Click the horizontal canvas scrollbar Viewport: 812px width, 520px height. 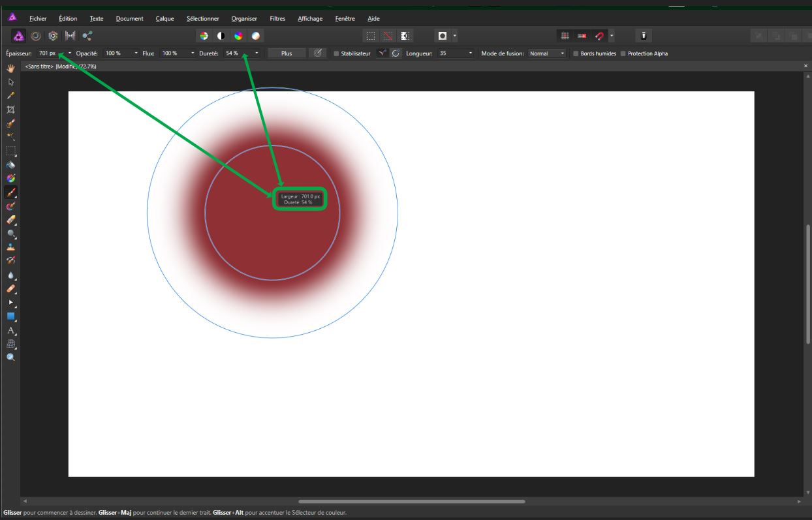point(411,501)
